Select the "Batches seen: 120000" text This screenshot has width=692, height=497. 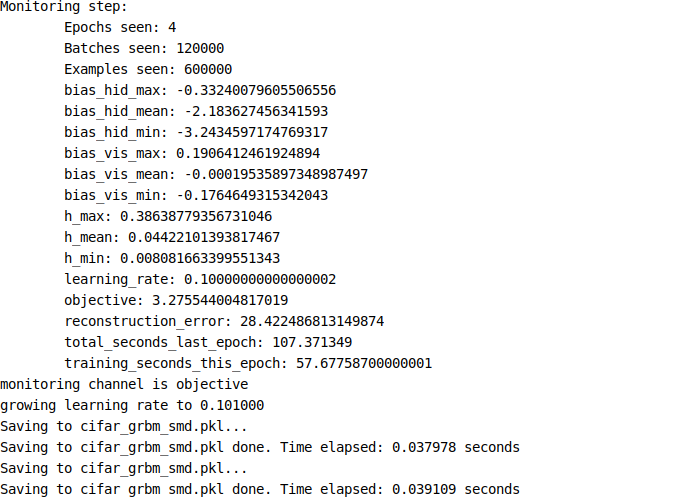point(144,48)
